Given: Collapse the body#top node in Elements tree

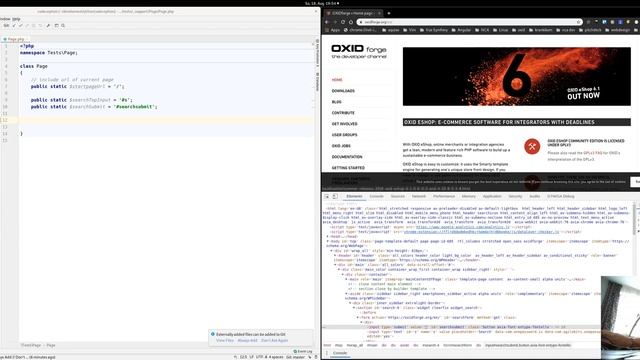Looking at the screenshot, I should [x=328, y=241].
